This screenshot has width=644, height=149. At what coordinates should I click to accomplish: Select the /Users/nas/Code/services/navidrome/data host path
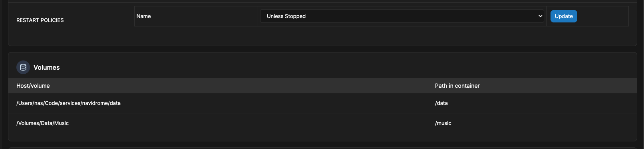pos(68,103)
